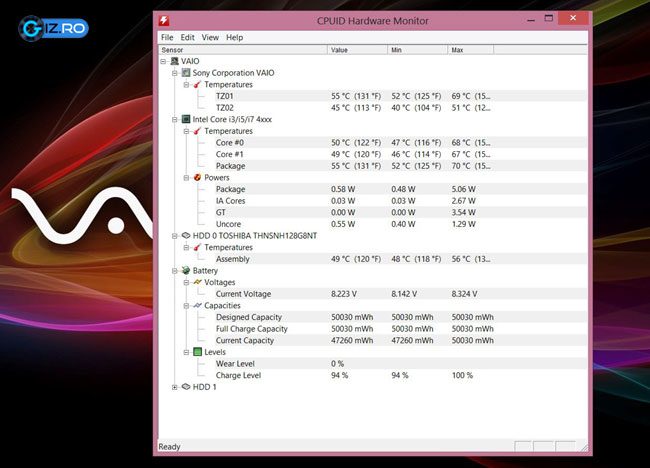Viewport: 650px width, 468px height.
Task: Open the Help menu
Action: click(x=235, y=37)
